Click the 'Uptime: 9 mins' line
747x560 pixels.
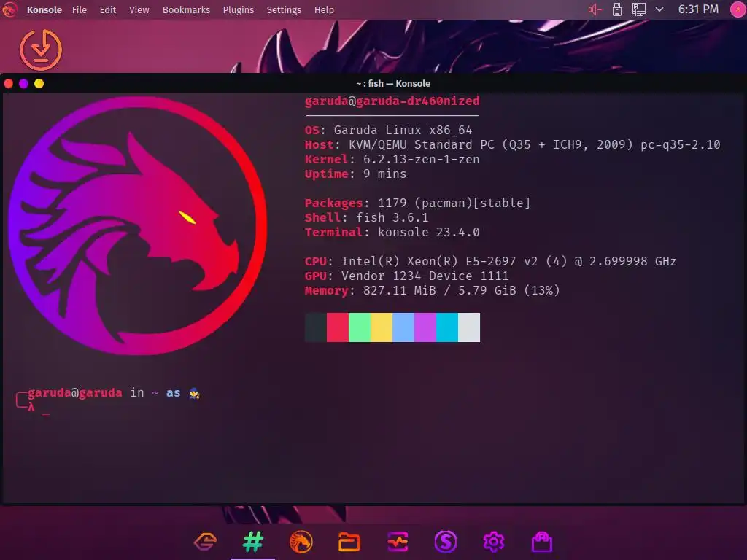click(356, 174)
